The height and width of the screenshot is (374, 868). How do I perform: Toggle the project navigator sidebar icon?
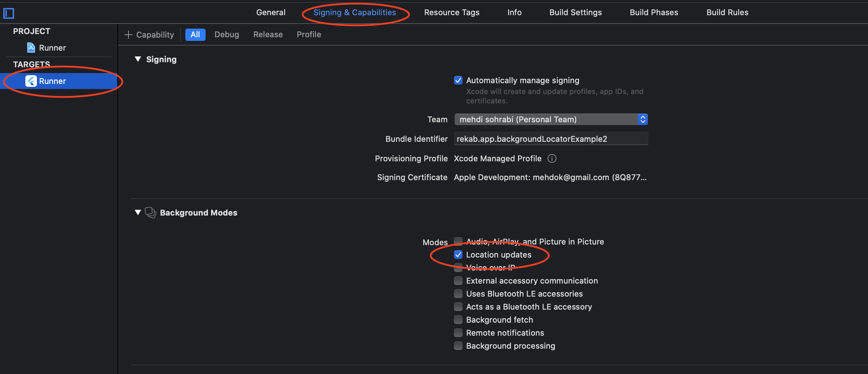point(9,13)
